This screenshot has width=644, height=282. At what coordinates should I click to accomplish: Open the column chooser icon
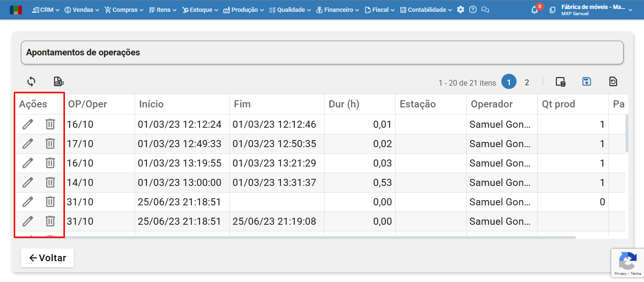[561, 82]
